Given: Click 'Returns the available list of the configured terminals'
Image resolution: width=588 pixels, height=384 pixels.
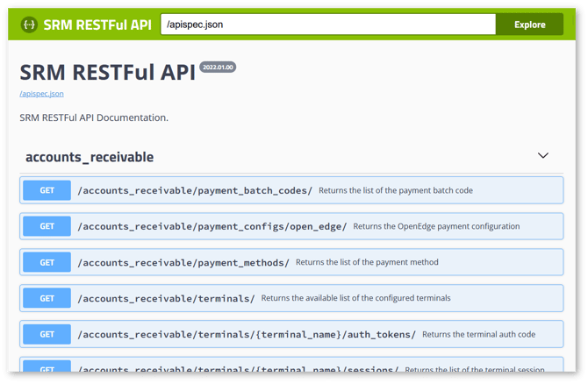Looking at the screenshot, I should click(x=356, y=298).
